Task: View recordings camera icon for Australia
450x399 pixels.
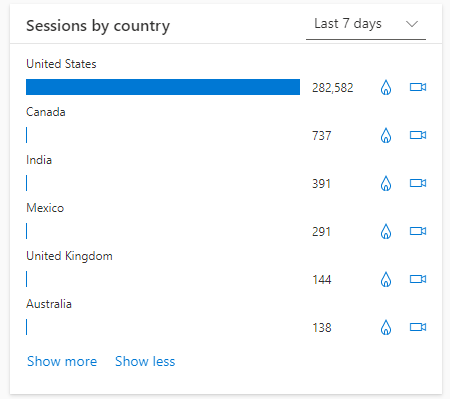Action: [418, 327]
